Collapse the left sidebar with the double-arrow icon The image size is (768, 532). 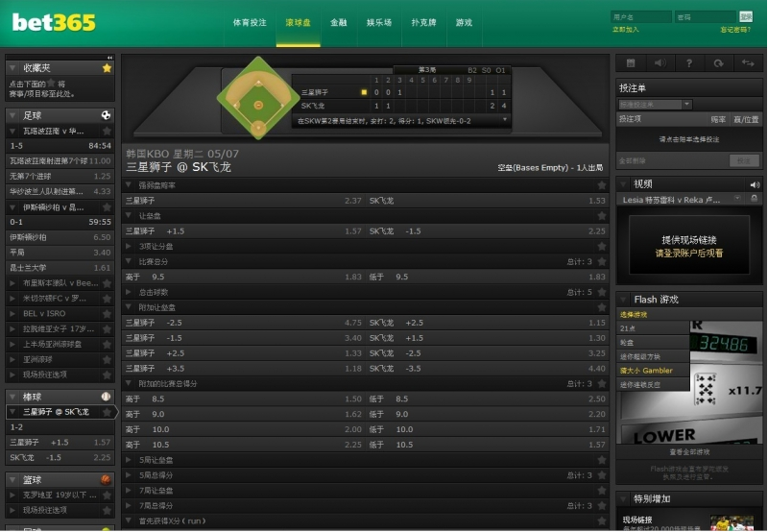[109, 58]
